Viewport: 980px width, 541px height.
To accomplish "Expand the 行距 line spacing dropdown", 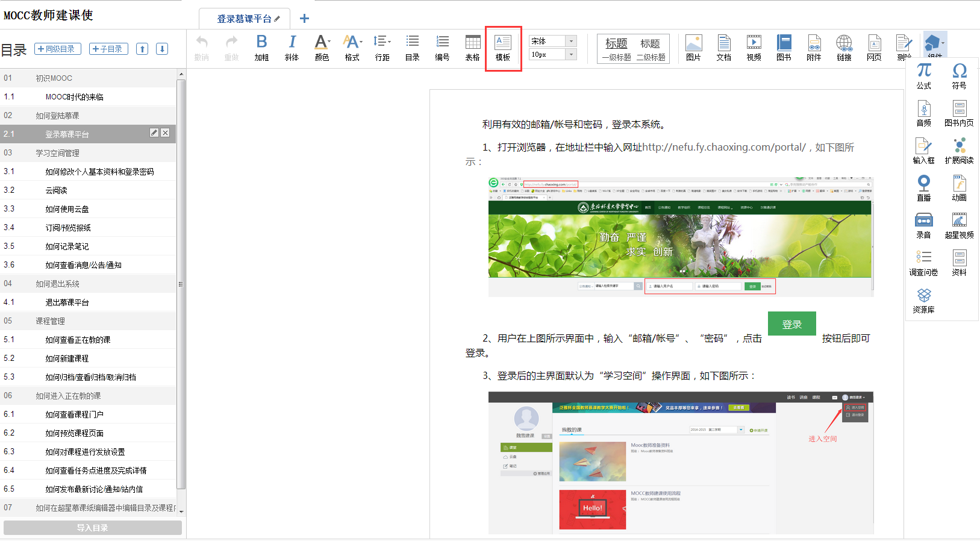I will [x=382, y=48].
